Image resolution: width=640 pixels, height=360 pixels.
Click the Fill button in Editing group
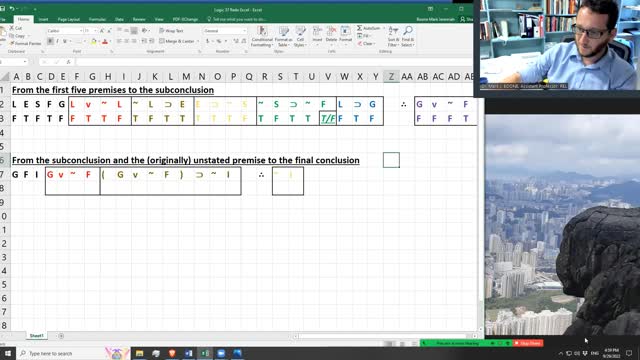(364, 36)
